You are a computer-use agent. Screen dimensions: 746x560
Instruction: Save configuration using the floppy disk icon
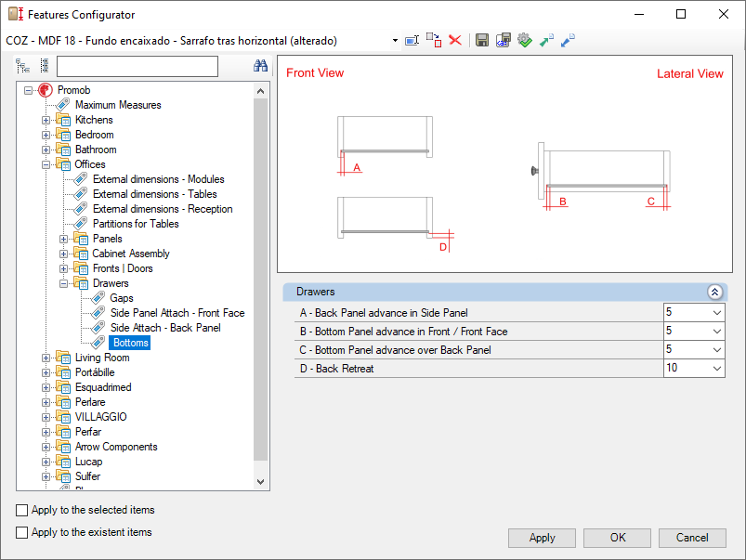[x=482, y=40]
